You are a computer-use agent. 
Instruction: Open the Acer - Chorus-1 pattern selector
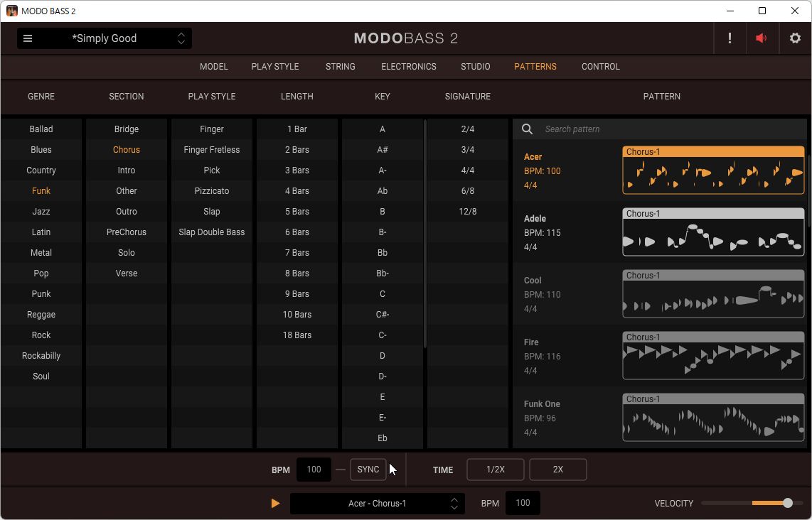(x=377, y=504)
